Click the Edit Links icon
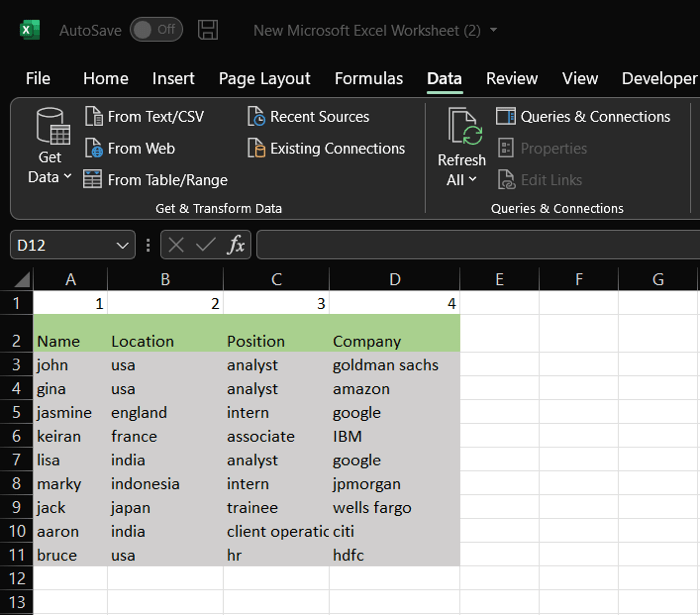The width and height of the screenshot is (700, 615). point(506,179)
